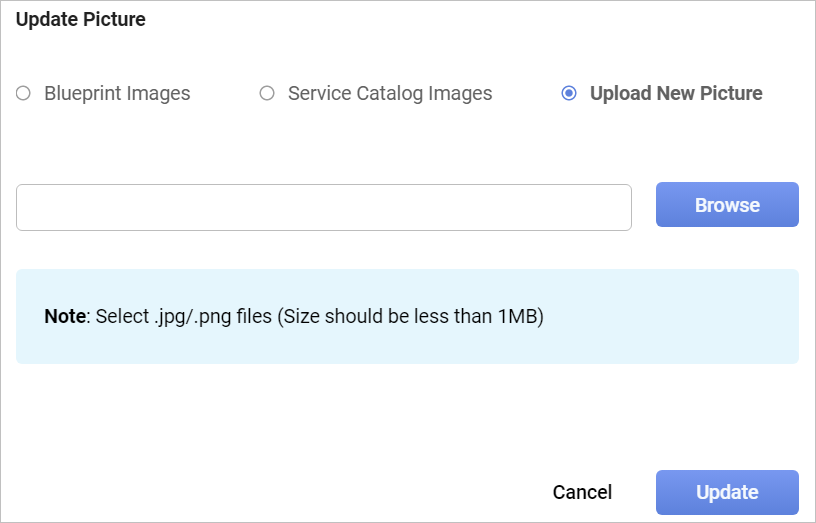Click the word Select in the note

[122, 317]
